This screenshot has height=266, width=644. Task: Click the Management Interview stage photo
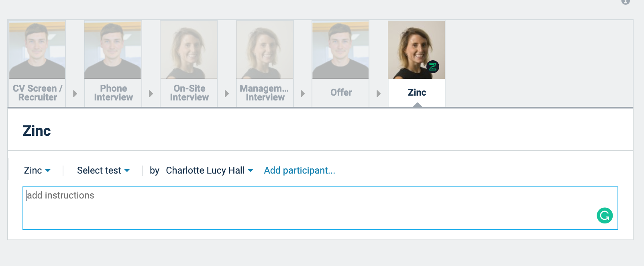pyautogui.click(x=265, y=50)
